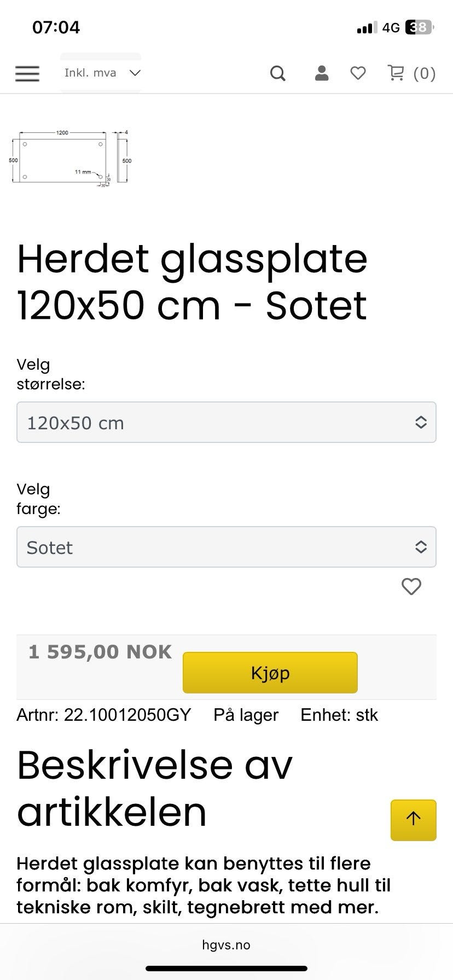Expand the Inkl. mva dropdown
Image resolution: width=453 pixels, height=980 pixels.
(101, 73)
